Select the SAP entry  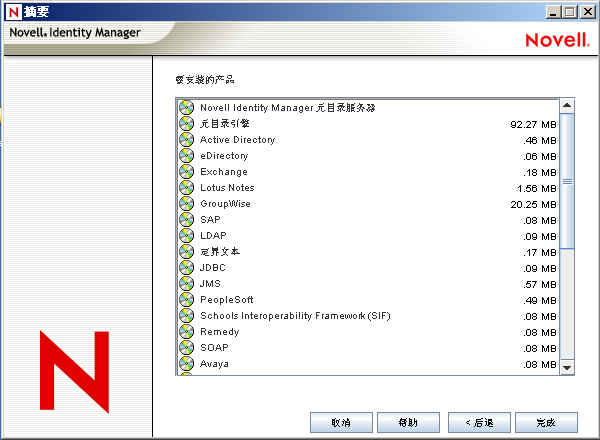[210, 220]
